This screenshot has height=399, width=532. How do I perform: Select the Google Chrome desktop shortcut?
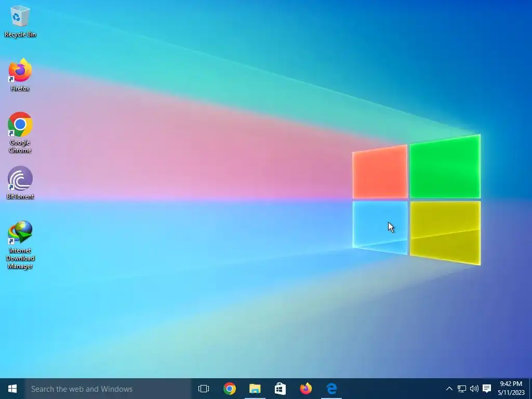pyautogui.click(x=20, y=132)
